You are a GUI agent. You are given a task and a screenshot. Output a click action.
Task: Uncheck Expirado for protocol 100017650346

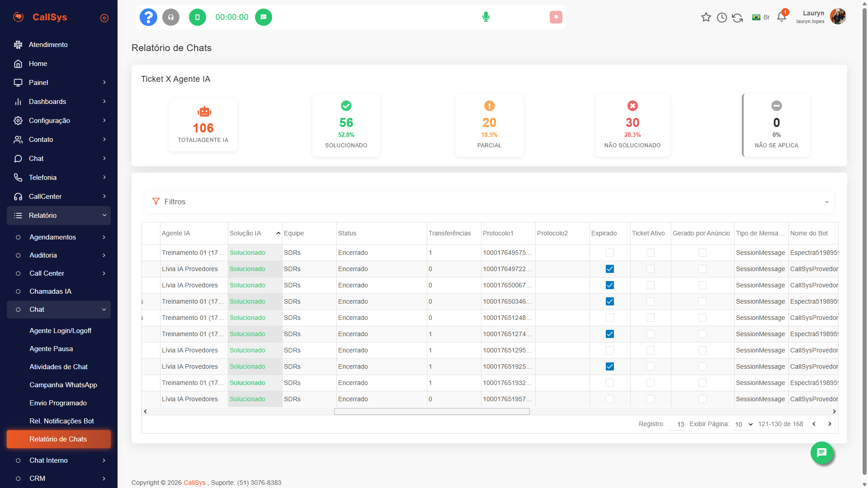tap(610, 301)
